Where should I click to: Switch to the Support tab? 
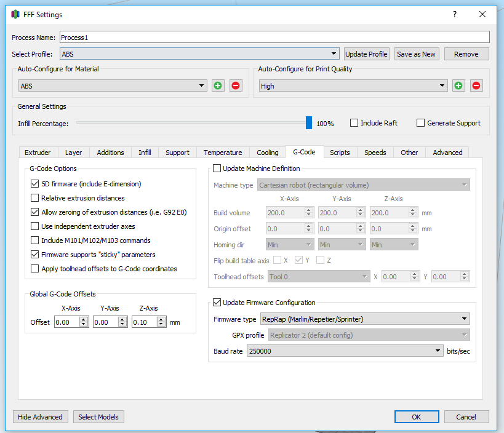[177, 153]
